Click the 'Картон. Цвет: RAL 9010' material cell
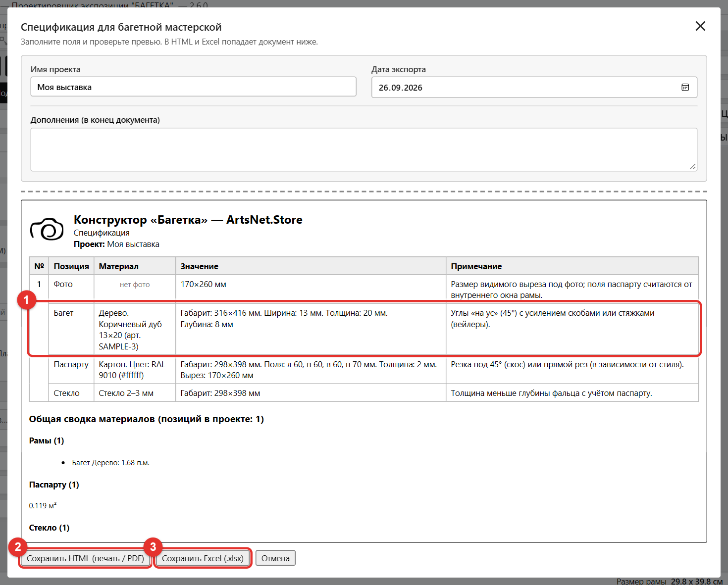 [x=135, y=369]
